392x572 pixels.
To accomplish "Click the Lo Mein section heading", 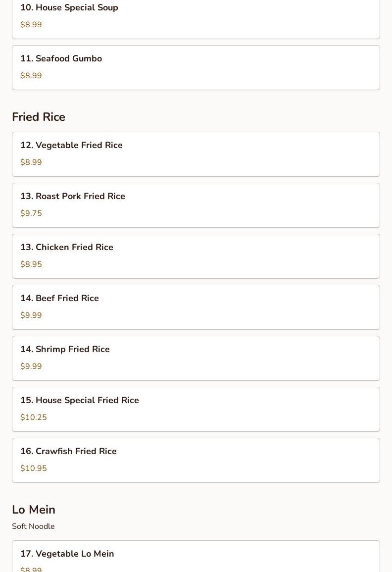I will (x=34, y=510).
